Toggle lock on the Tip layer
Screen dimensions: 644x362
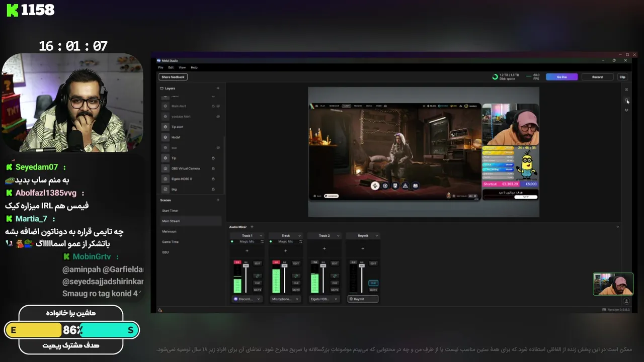click(x=213, y=158)
